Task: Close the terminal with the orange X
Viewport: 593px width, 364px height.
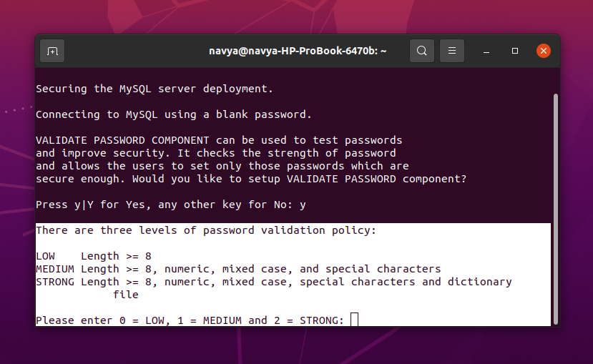Action: pyautogui.click(x=544, y=51)
